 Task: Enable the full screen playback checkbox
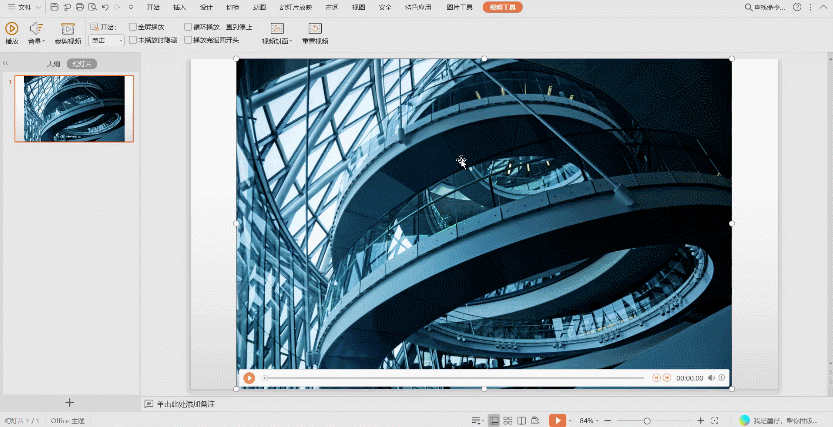point(133,27)
